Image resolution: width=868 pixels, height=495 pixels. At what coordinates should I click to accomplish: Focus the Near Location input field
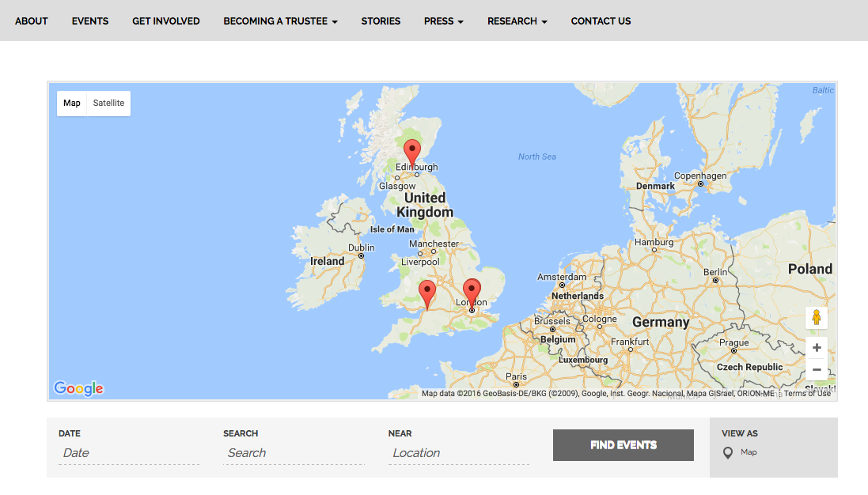click(x=459, y=453)
